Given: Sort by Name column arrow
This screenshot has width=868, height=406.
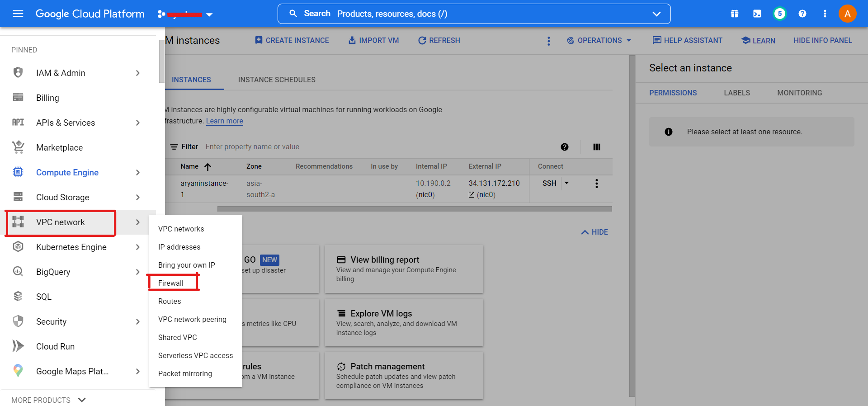Looking at the screenshot, I should (208, 166).
